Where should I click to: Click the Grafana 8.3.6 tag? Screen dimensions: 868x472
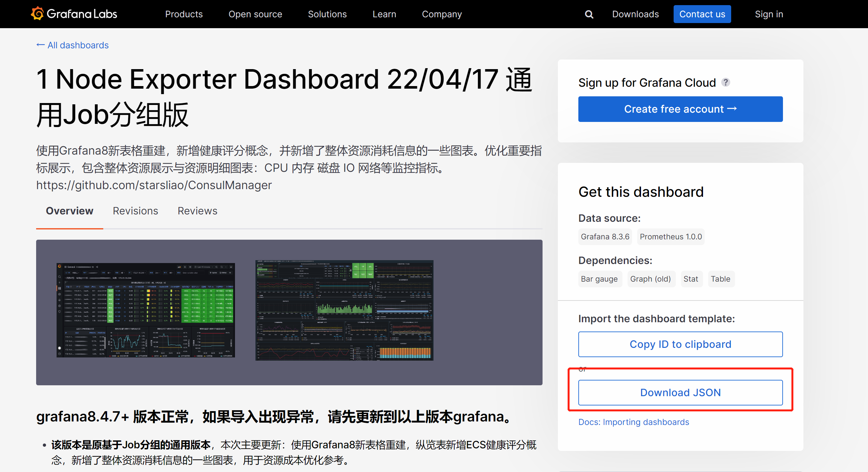point(605,236)
